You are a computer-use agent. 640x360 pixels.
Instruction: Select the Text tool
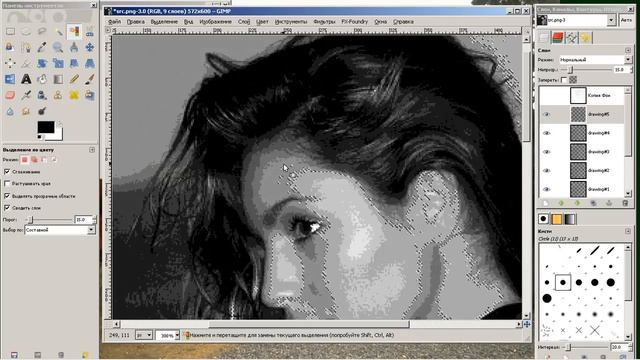pos(26,79)
